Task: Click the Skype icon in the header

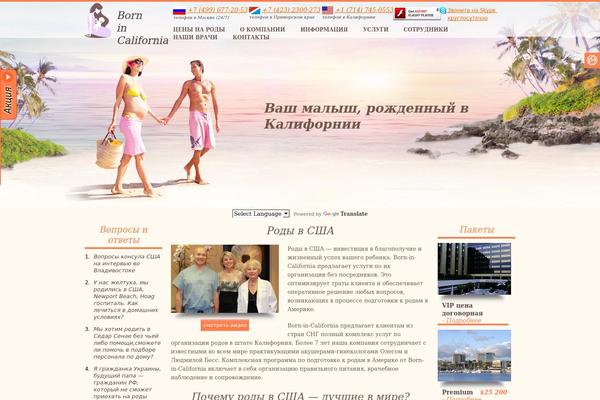Action: point(443,10)
